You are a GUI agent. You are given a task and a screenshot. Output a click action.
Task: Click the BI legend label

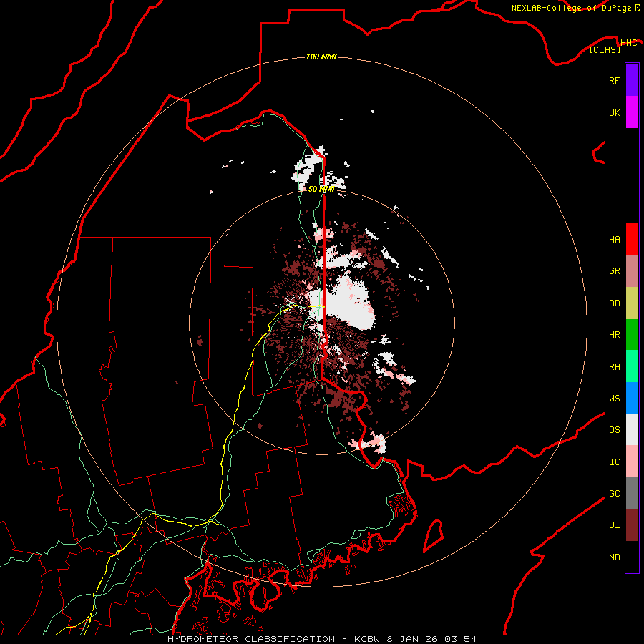pyautogui.click(x=614, y=525)
